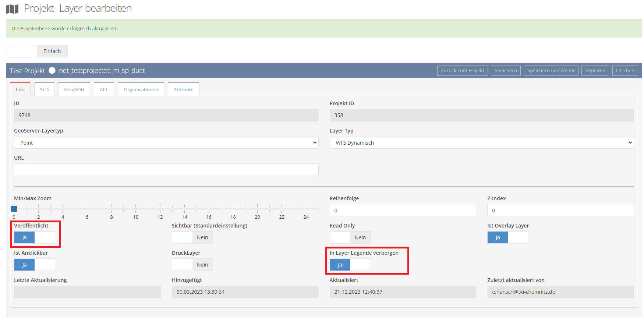
Task: Open the GeoServer-Layertyp dropdown
Action: click(166, 143)
